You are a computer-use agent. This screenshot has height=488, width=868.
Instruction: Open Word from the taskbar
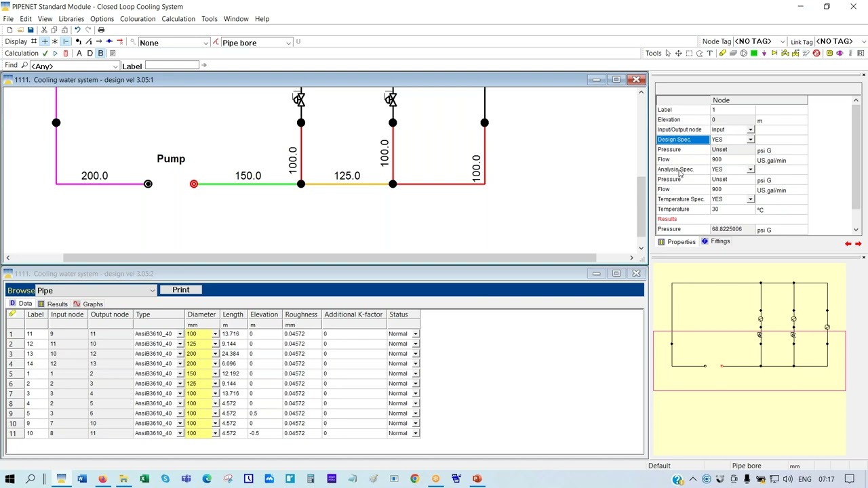(82, 479)
